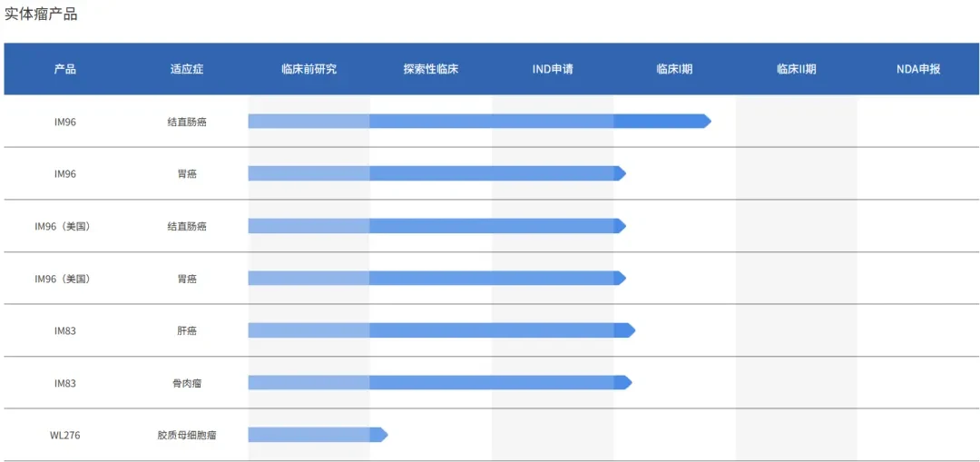Click the WL276 product name
The width and height of the screenshot is (980, 462).
click(x=65, y=435)
